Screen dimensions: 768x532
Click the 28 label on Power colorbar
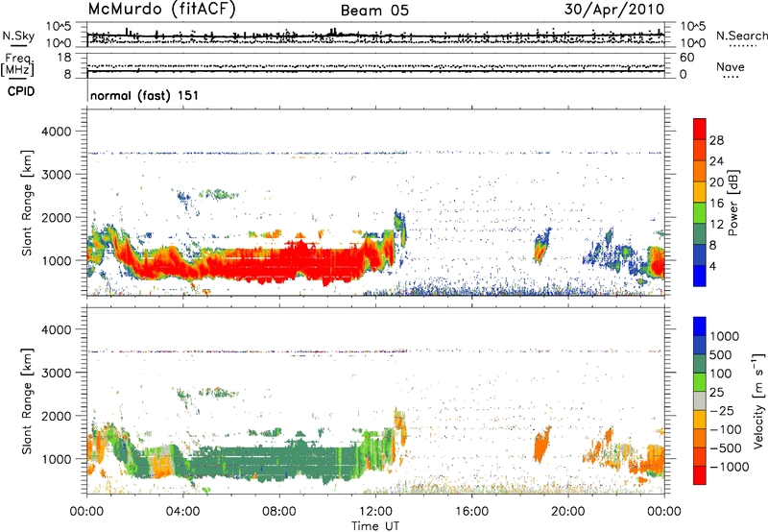pos(716,140)
